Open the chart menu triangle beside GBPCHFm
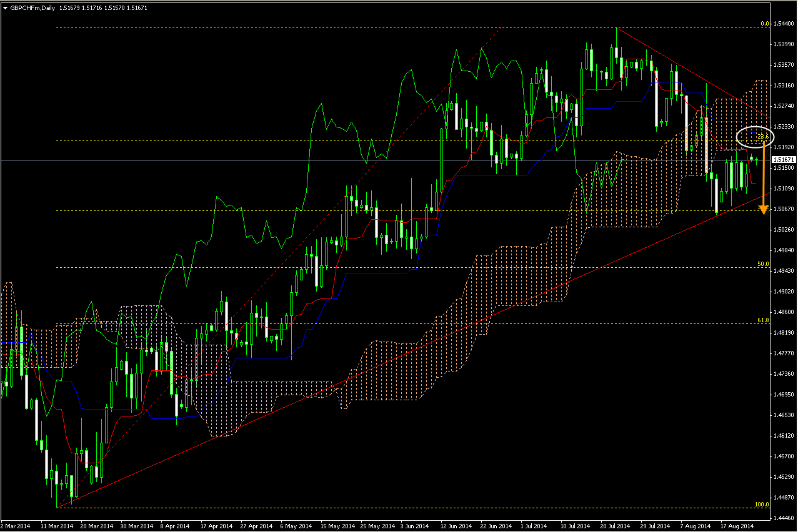 coord(6,7)
